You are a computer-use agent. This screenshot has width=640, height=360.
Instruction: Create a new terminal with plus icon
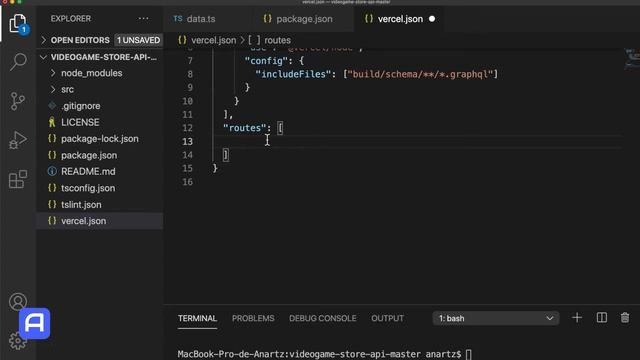click(577, 318)
